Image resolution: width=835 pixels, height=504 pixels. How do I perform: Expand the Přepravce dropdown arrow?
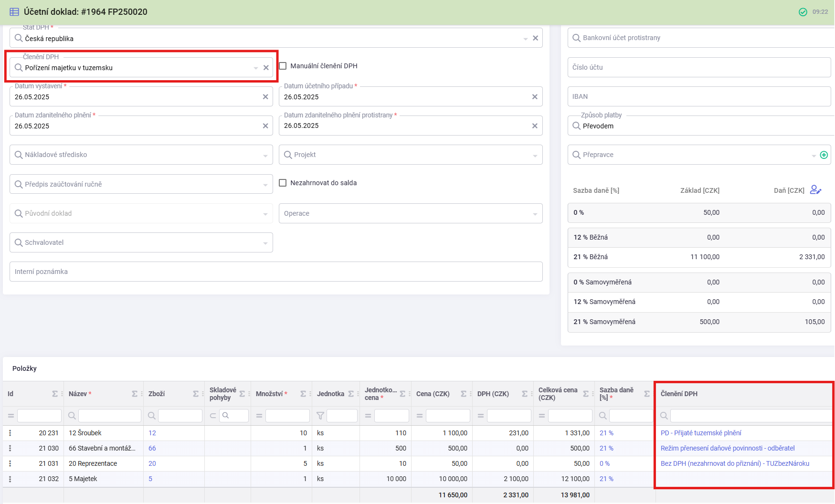[814, 156]
